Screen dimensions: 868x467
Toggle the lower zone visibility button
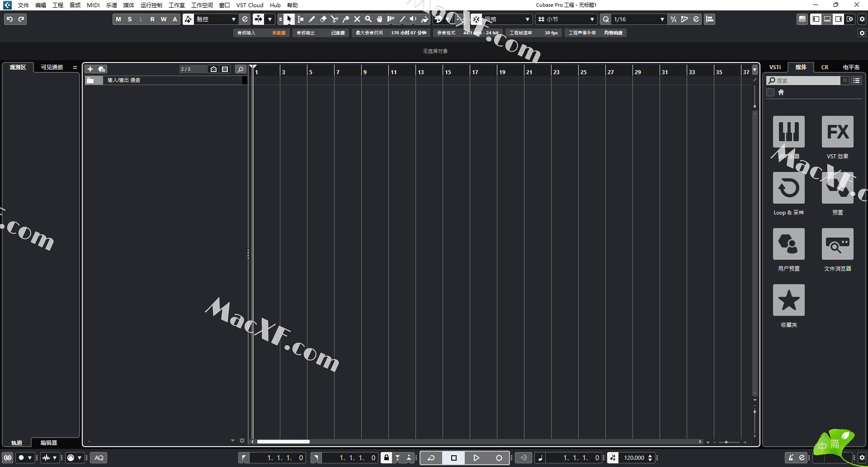pyautogui.click(x=827, y=19)
